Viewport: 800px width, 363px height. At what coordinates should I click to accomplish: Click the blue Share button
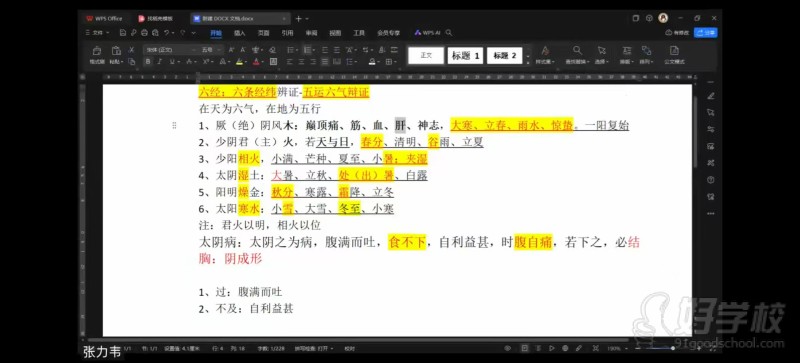coord(705,33)
